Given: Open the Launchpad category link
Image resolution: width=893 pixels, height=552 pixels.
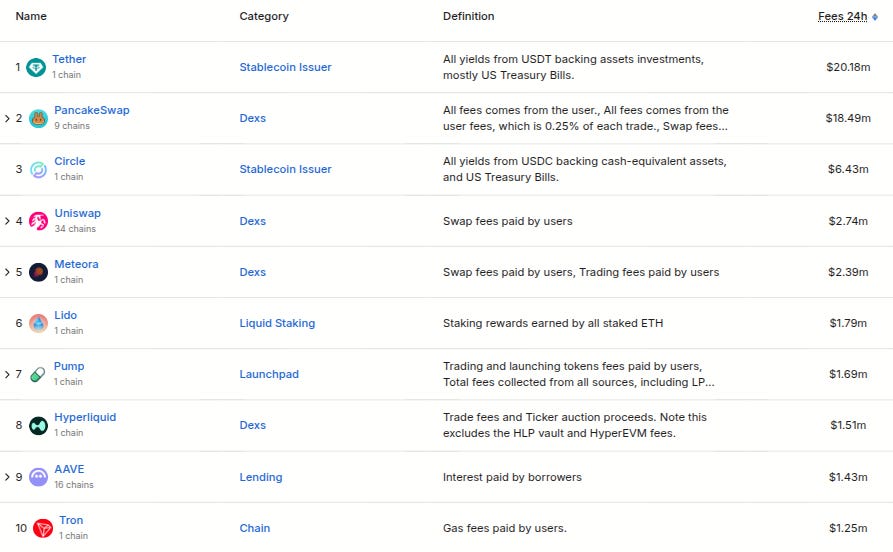Looking at the screenshot, I should pos(269,374).
